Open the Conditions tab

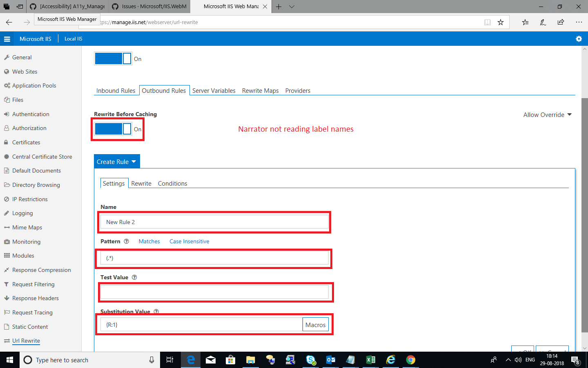[x=172, y=183]
